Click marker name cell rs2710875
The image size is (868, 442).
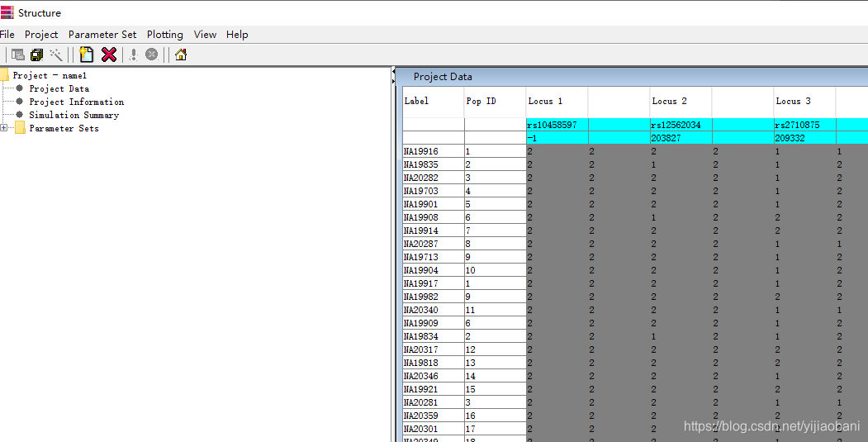coord(805,125)
